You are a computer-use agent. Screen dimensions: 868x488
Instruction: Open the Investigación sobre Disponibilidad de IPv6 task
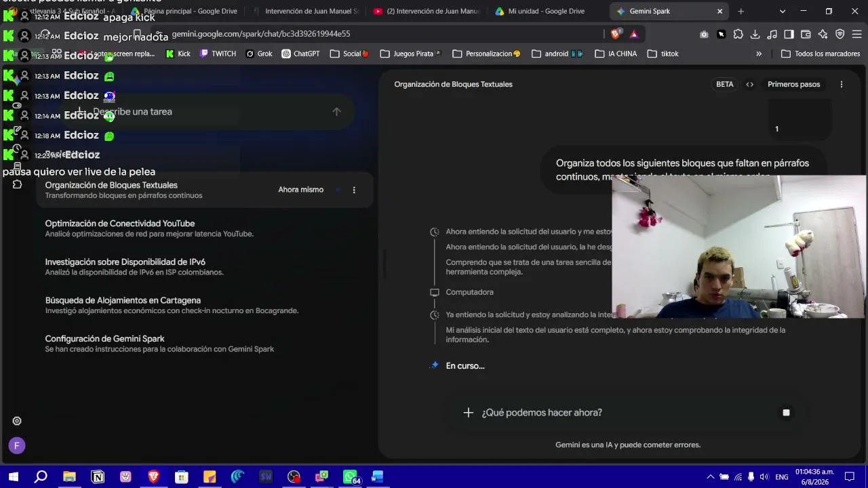(x=205, y=267)
